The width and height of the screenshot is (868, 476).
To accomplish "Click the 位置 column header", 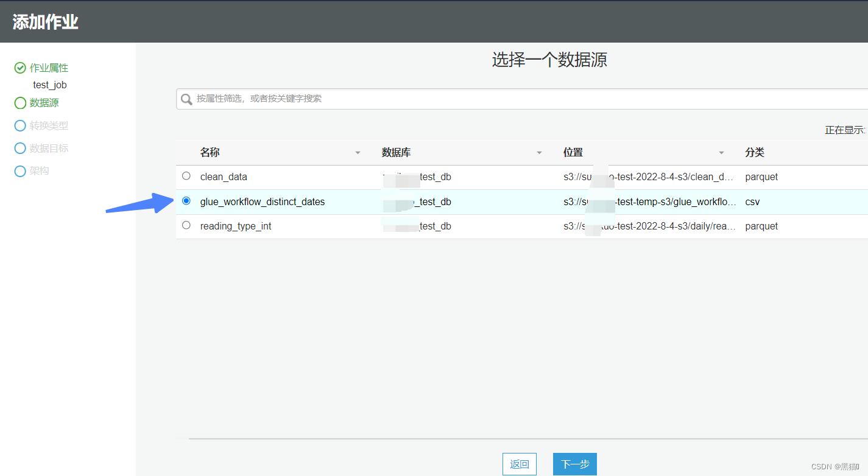I will pos(573,153).
